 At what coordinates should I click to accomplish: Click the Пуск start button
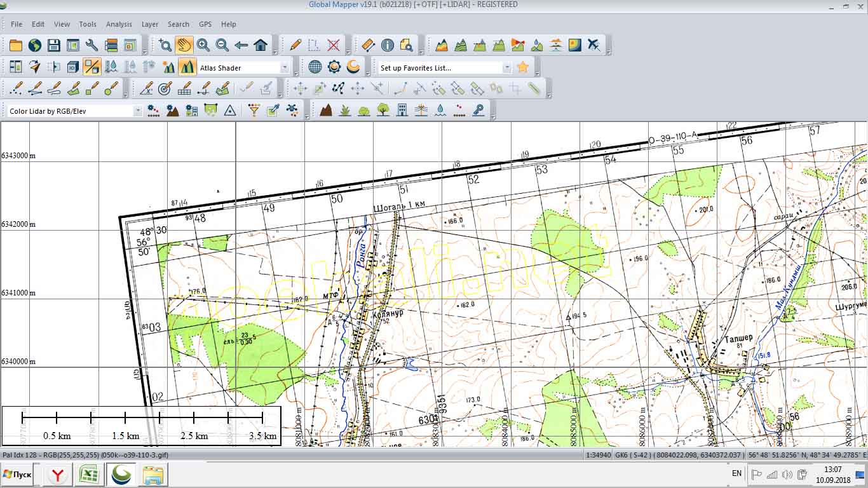tap(17, 474)
